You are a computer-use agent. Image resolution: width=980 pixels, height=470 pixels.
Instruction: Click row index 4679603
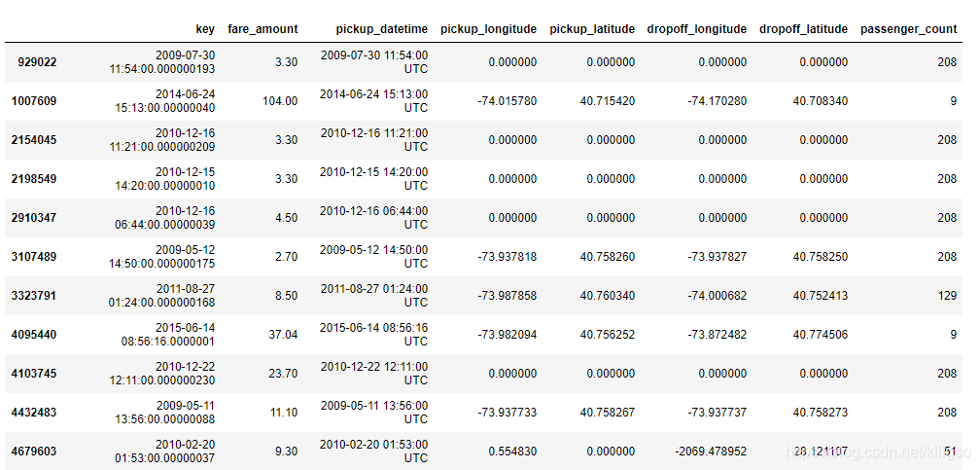(34, 452)
